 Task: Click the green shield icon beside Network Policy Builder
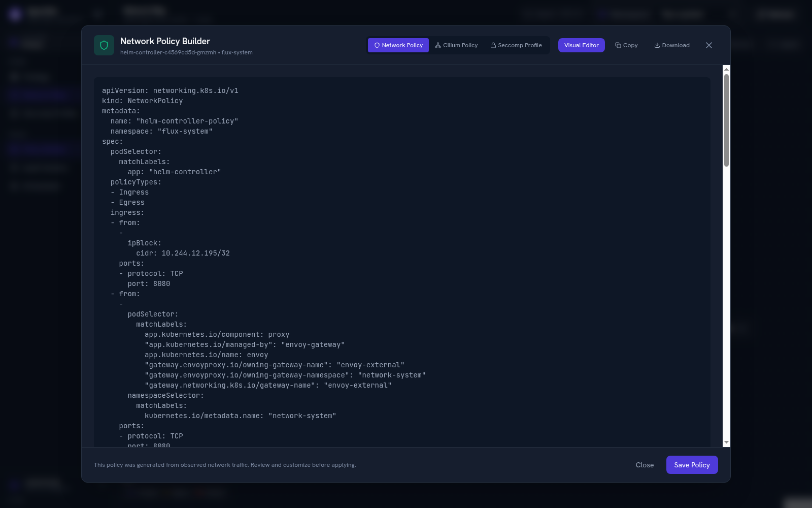[104, 45]
